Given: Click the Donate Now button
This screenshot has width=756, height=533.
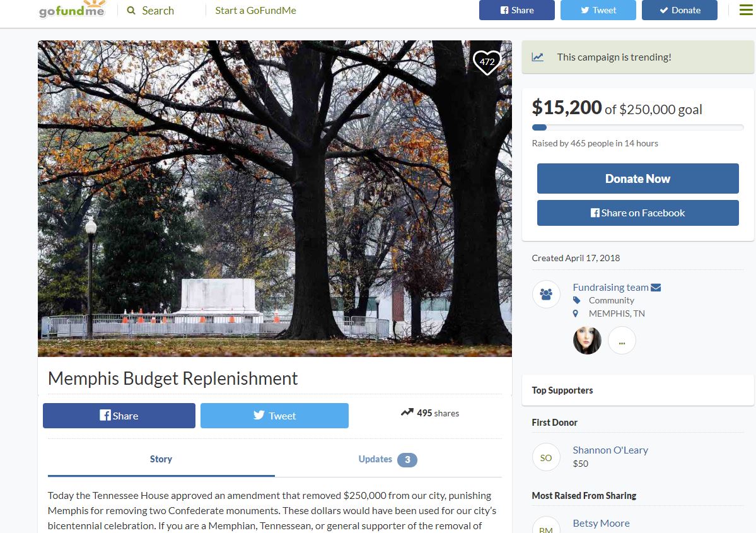Looking at the screenshot, I should point(638,179).
